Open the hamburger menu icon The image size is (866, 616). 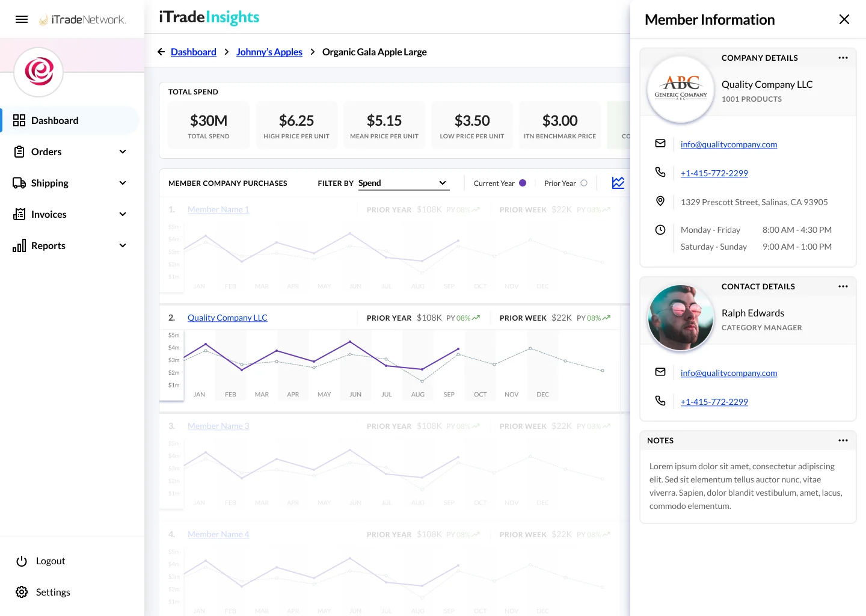pyautogui.click(x=22, y=19)
